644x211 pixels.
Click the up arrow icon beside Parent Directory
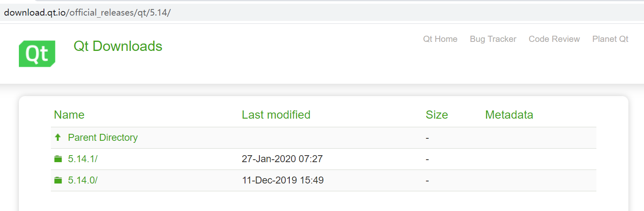(x=58, y=137)
